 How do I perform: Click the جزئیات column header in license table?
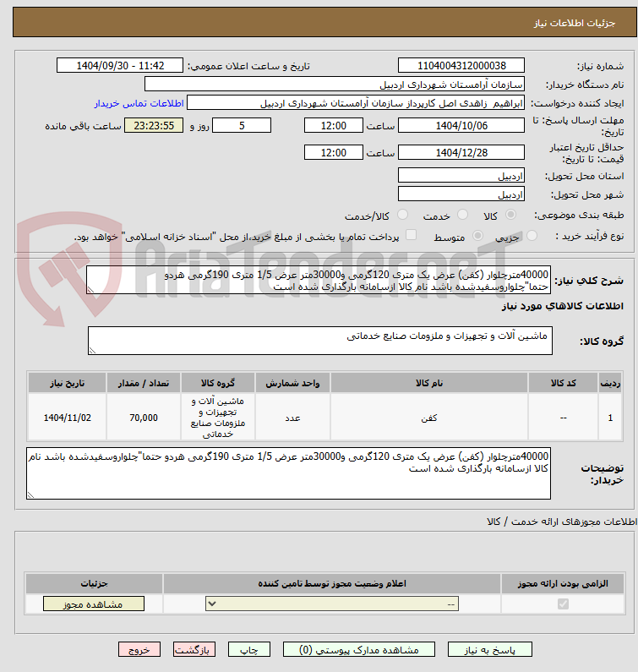pos(95,583)
